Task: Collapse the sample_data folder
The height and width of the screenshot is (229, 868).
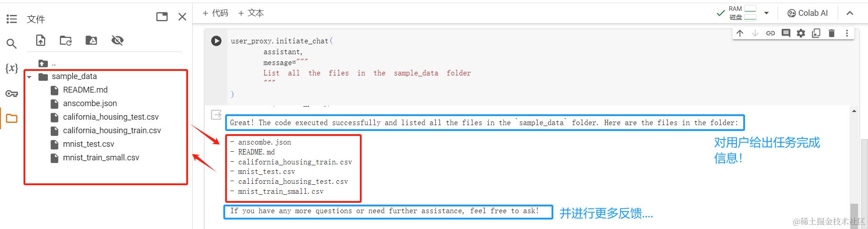Action: 29,77
